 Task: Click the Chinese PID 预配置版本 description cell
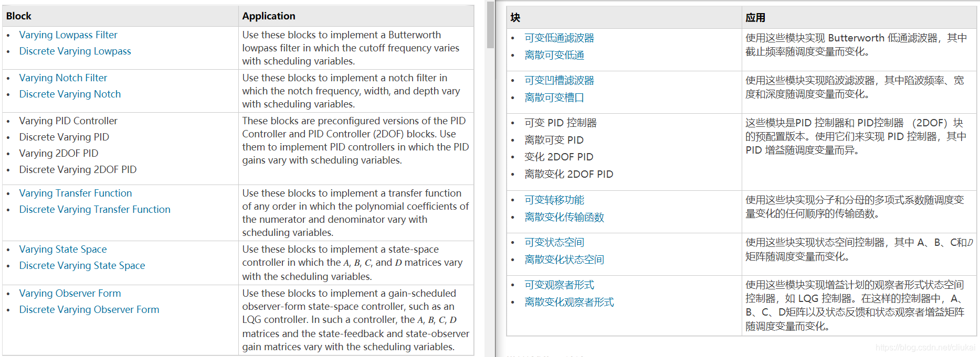[x=859, y=152]
